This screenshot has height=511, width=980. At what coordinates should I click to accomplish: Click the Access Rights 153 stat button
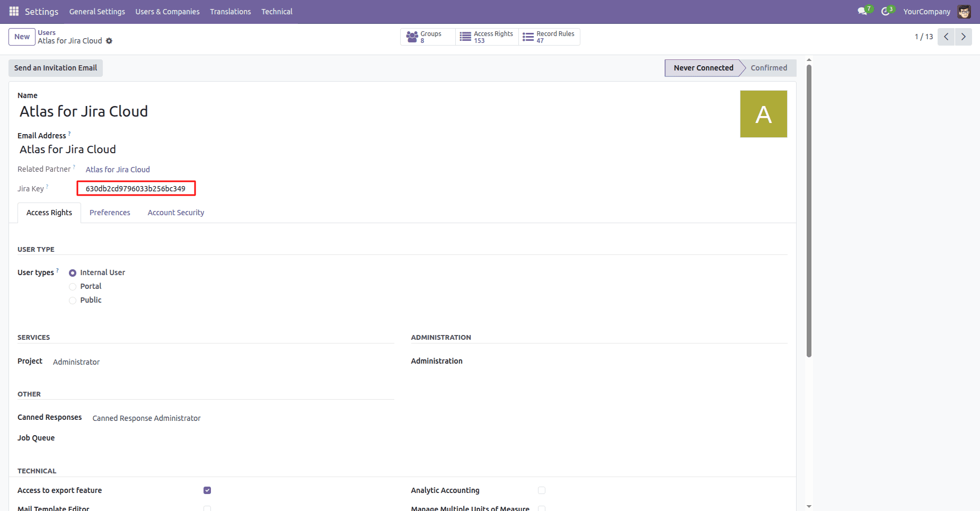click(x=487, y=37)
